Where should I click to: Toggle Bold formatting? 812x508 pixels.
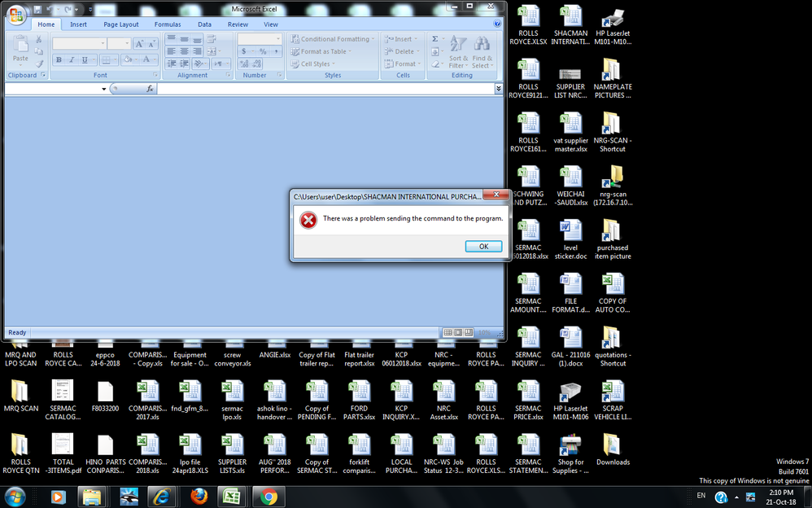pos(59,59)
